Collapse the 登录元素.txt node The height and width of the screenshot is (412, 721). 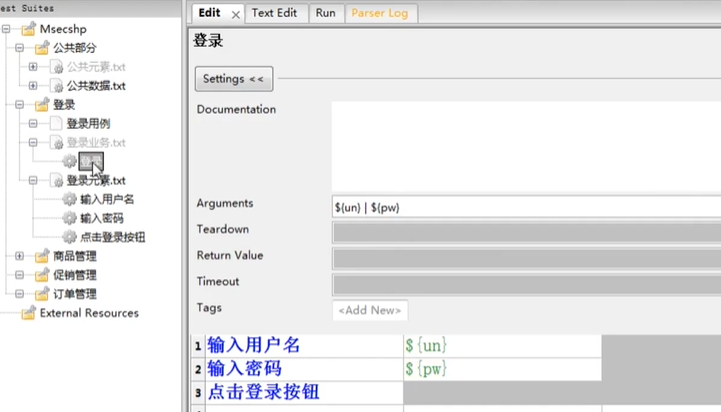click(33, 180)
